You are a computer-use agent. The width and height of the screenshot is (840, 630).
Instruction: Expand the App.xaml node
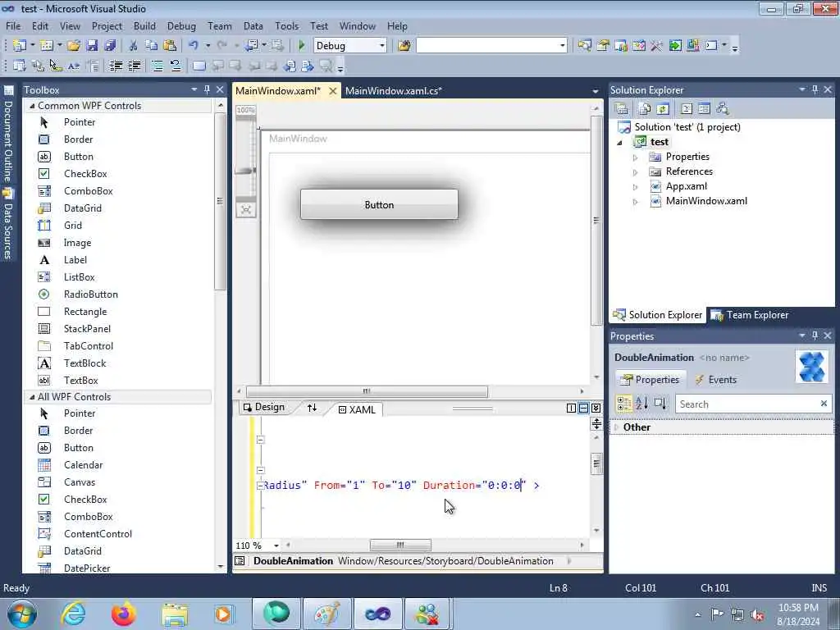pos(636,188)
